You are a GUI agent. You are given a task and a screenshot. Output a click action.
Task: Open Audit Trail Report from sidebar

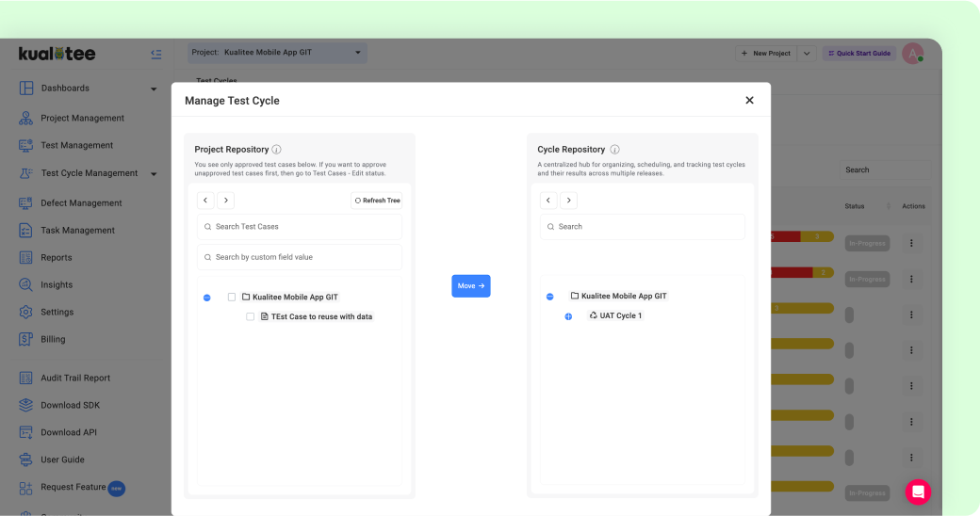pyautogui.click(x=75, y=378)
